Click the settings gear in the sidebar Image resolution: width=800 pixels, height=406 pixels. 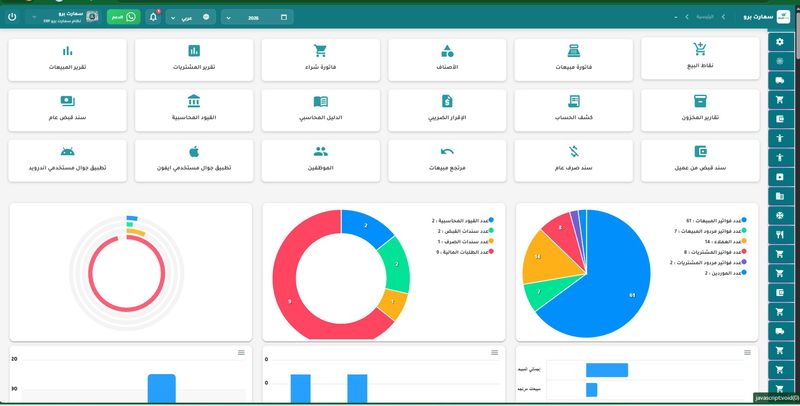coord(779,42)
